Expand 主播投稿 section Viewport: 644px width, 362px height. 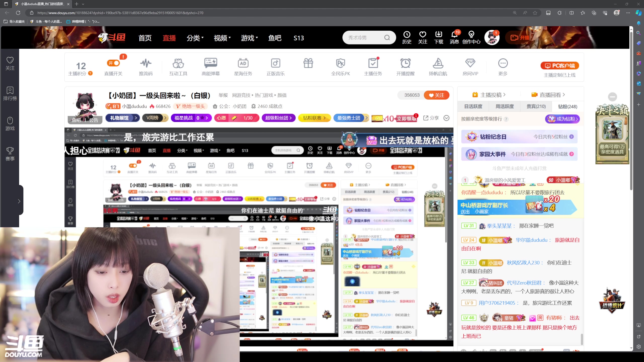pyautogui.click(x=489, y=95)
